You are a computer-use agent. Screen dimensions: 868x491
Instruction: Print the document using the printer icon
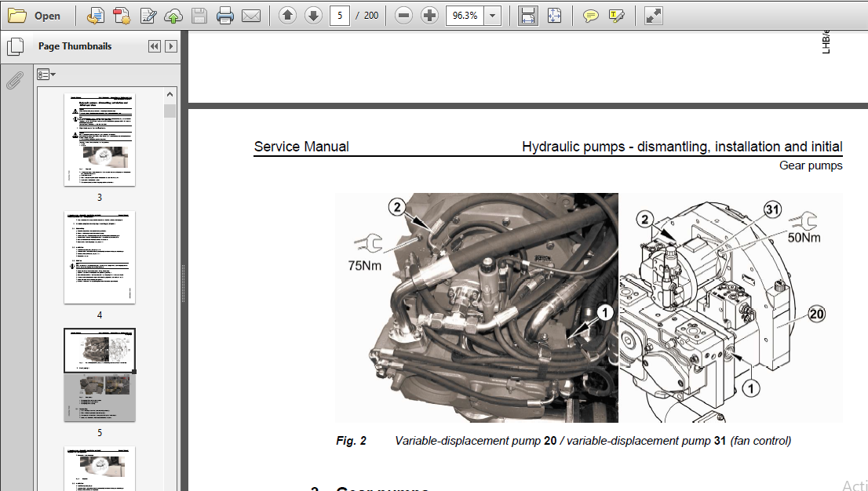tap(225, 16)
